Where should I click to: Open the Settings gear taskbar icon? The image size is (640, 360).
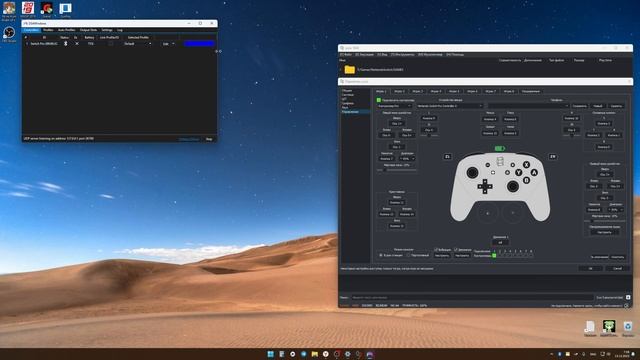(347, 354)
